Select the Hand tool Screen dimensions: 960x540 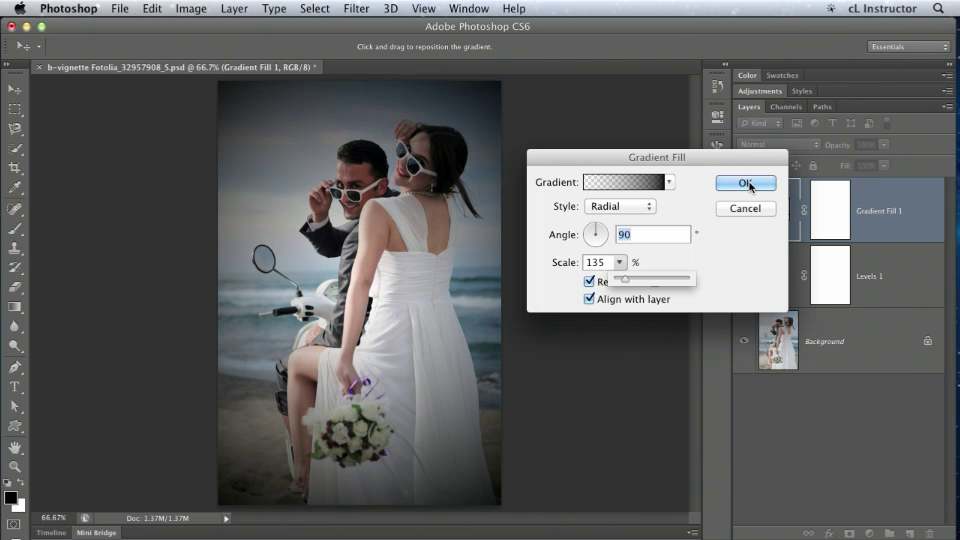15,448
